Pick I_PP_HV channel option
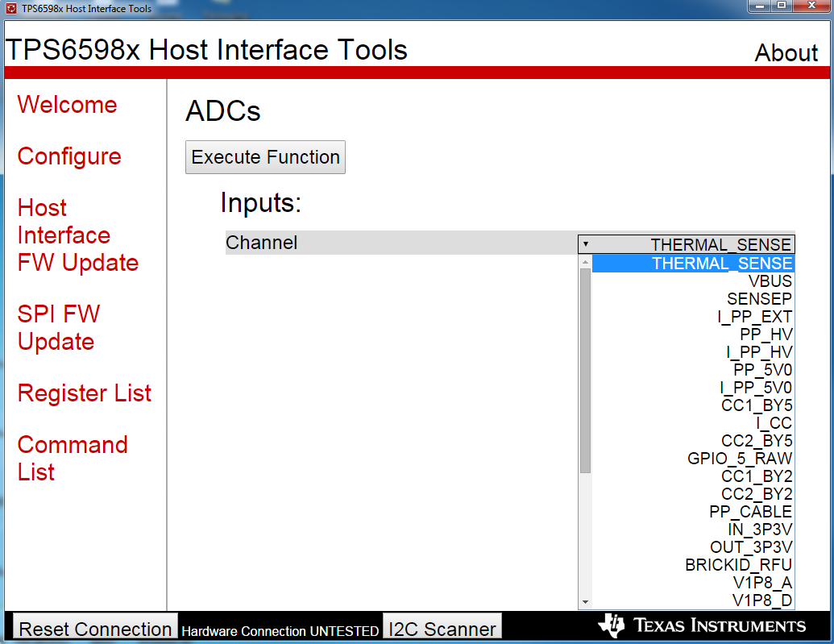The image size is (834, 644). 693,351
